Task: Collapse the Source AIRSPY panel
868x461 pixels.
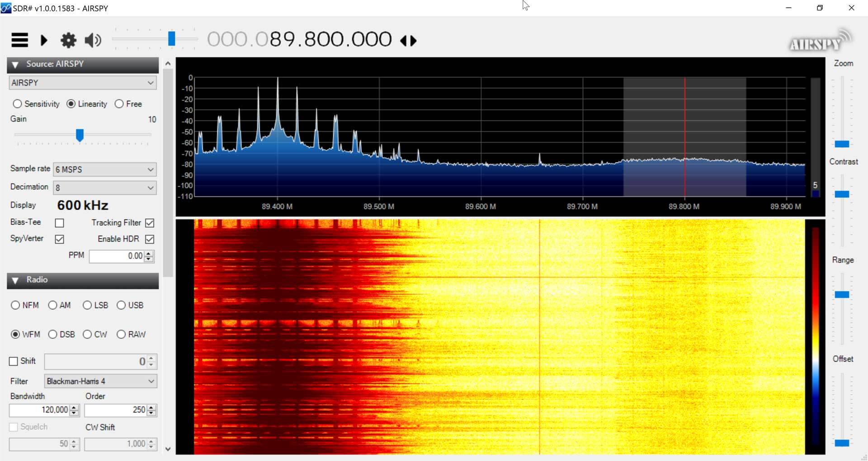Action: click(15, 64)
